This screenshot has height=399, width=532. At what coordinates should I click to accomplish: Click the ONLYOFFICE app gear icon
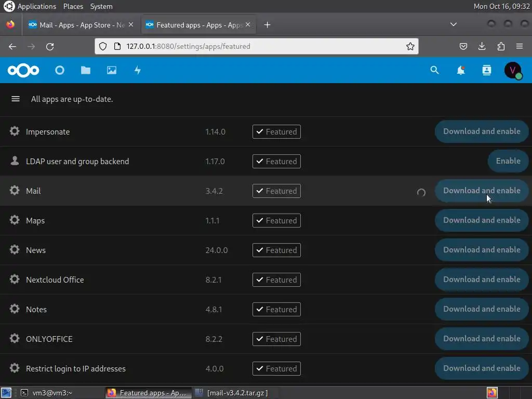click(x=14, y=338)
